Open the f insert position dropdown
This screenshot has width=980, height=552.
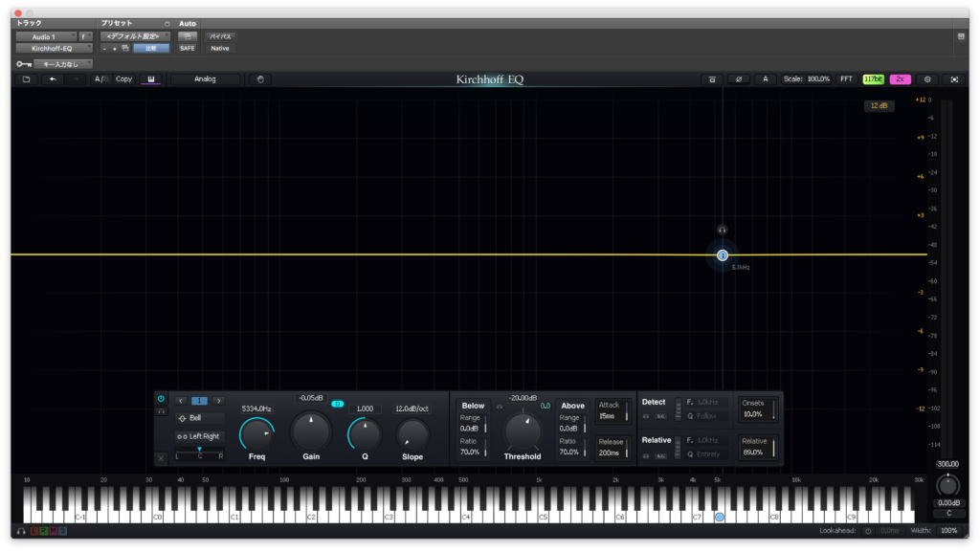(x=85, y=37)
